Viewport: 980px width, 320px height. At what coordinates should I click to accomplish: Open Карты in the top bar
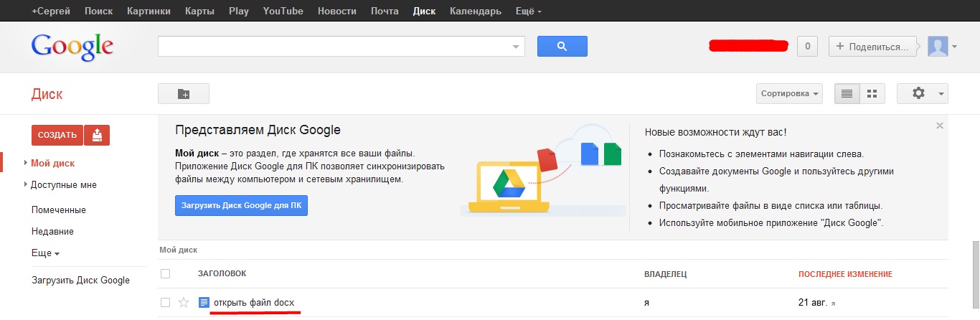tap(199, 11)
